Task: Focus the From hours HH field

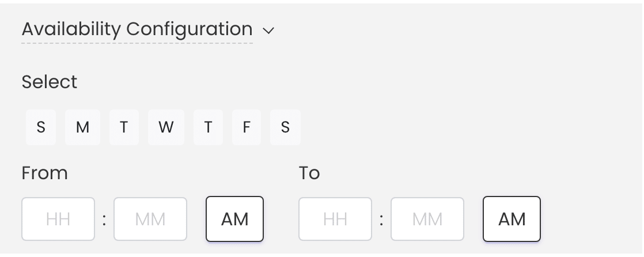Action: pyautogui.click(x=58, y=219)
